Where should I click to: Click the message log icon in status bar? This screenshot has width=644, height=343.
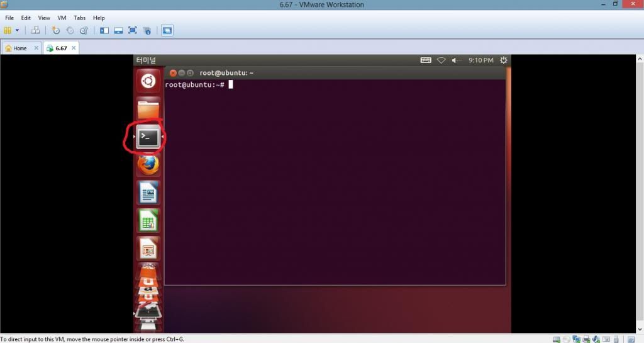(x=631, y=339)
